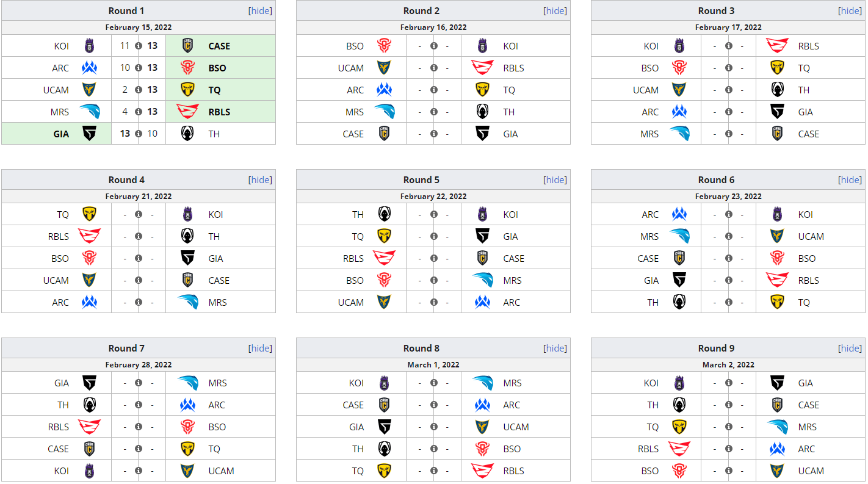Image resolution: width=868 pixels, height=484 pixels.
Task: Collapse Round 8 using its hide link
Action: click(x=555, y=348)
